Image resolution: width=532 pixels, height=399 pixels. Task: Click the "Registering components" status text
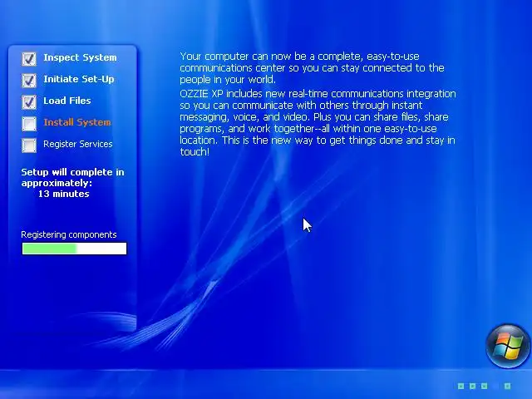[x=69, y=234]
